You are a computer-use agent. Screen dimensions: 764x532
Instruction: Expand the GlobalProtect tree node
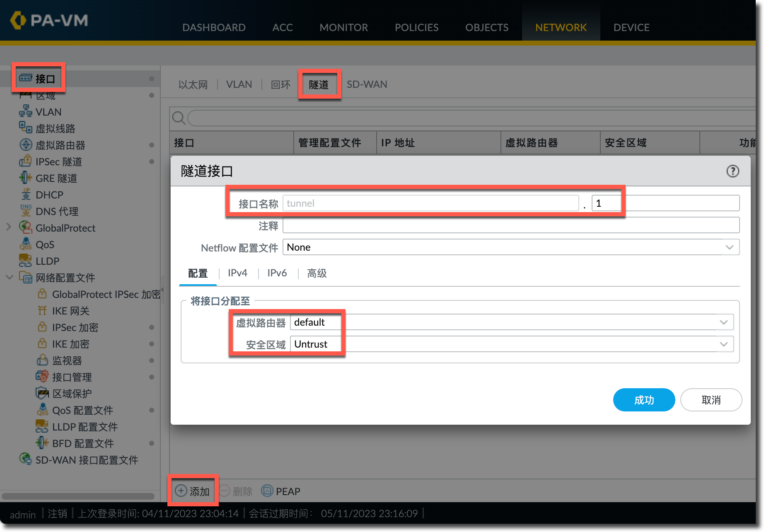point(9,227)
